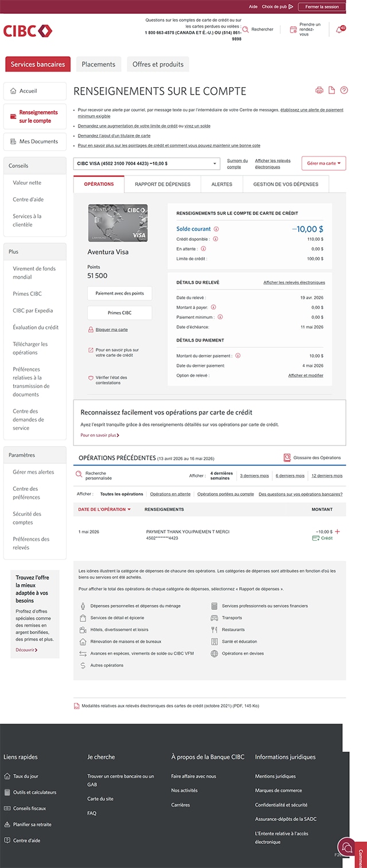The height and width of the screenshot is (868, 367).
Task: Click the print page icon
Action: click(x=319, y=91)
